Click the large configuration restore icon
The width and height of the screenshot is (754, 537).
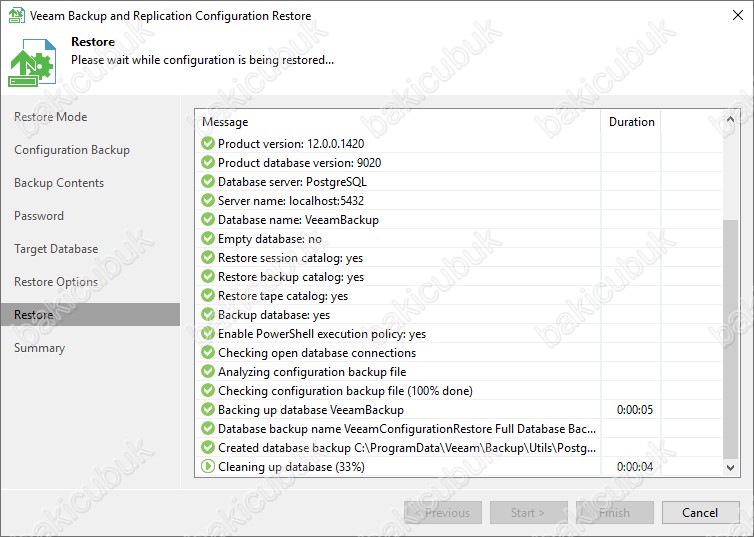point(32,63)
